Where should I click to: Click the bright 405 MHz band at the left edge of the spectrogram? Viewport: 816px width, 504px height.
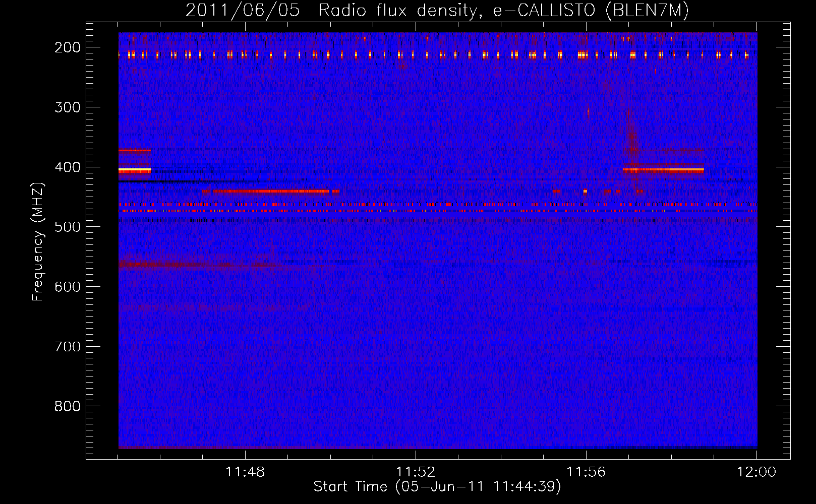click(x=135, y=171)
